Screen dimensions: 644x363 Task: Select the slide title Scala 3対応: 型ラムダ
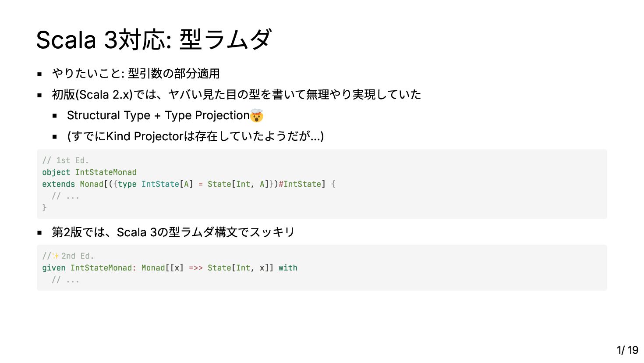(154, 40)
